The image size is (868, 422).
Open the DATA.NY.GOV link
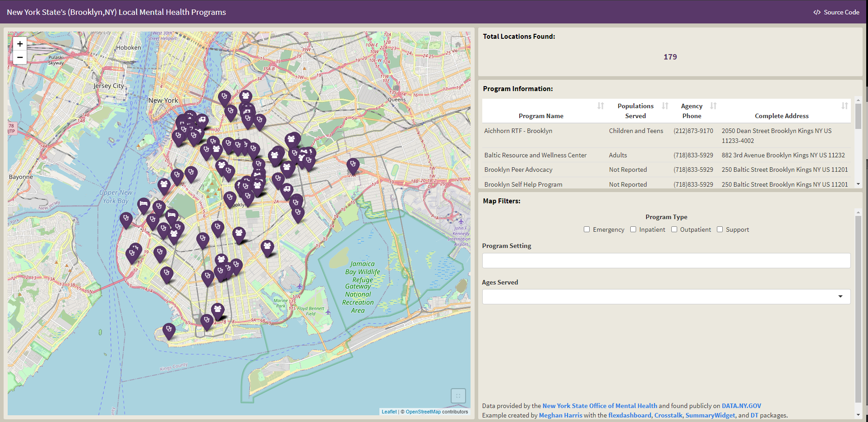coord(741,405)
